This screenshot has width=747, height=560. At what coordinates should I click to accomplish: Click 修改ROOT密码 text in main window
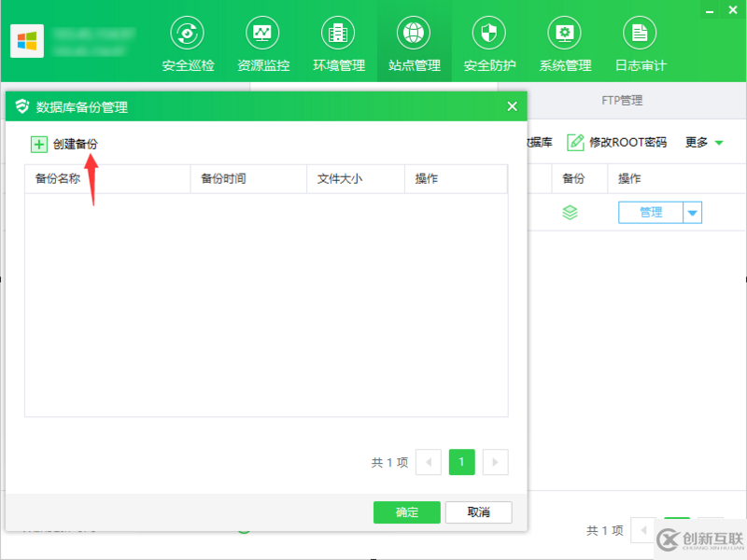[x=627, y=143]
